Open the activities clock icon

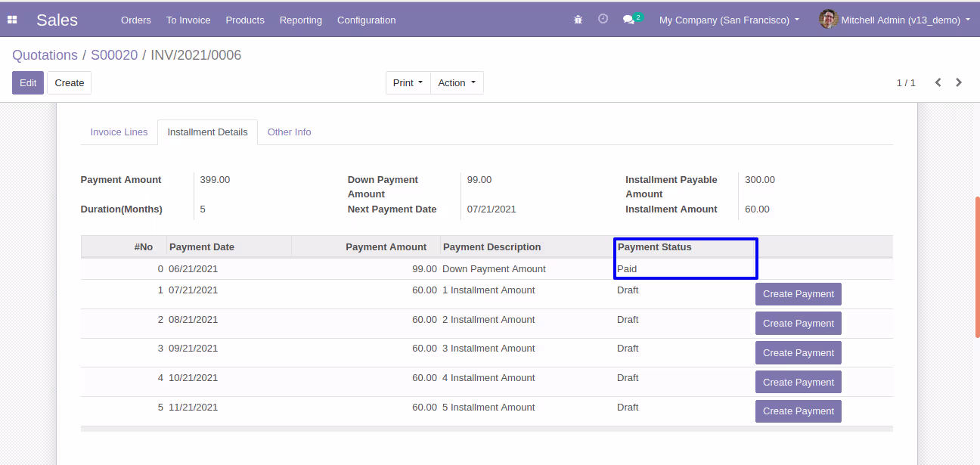[603, 19]
